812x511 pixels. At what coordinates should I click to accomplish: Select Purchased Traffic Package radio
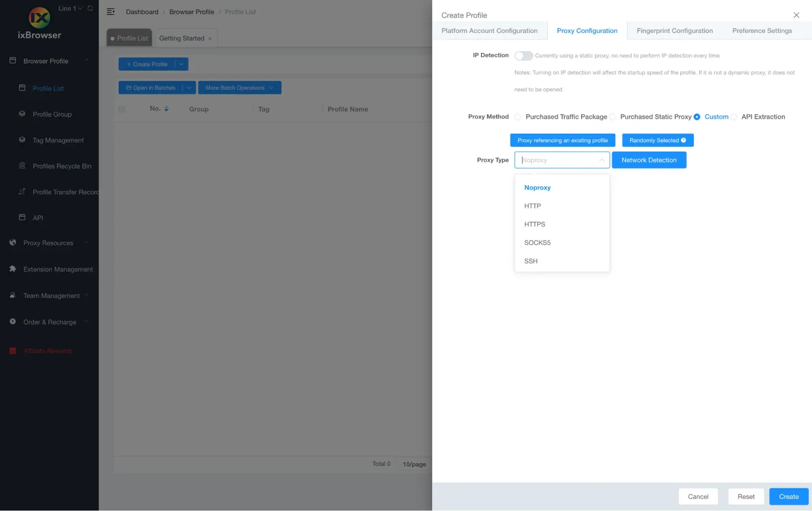tap(518, 117)
